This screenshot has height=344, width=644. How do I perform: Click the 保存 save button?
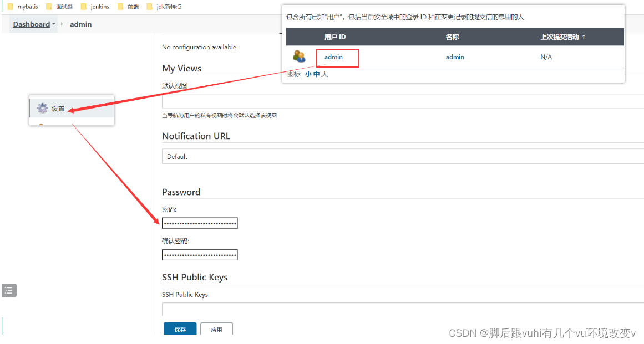pos(180,329)
